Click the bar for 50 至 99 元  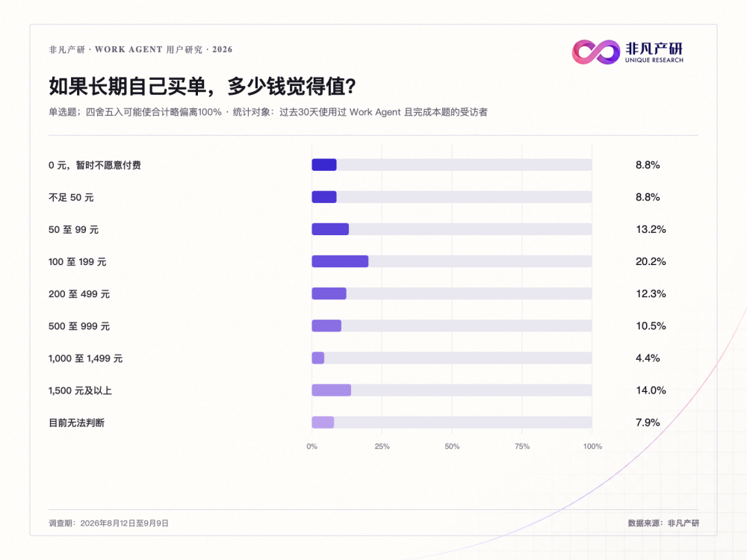click(x=330, y=229)
